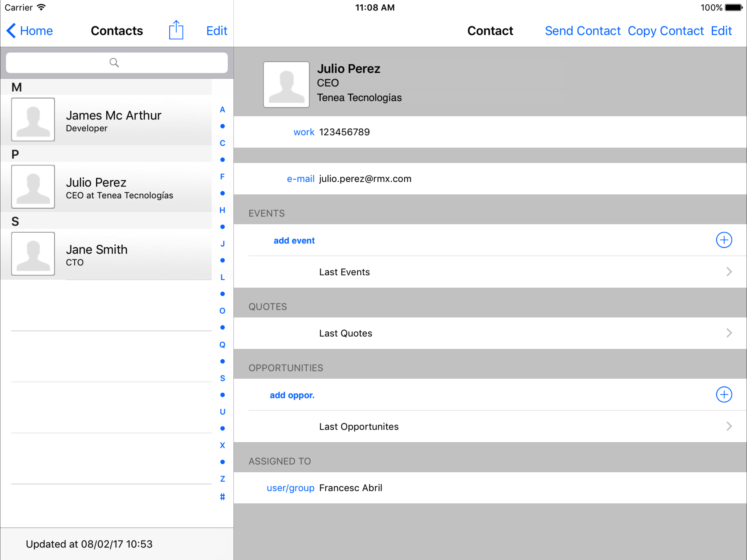Select Julio Perez in the contacts list
Image resolution: width=747 pixels, height=560 pixels.
pyautogui.click(x=106, y=187)
